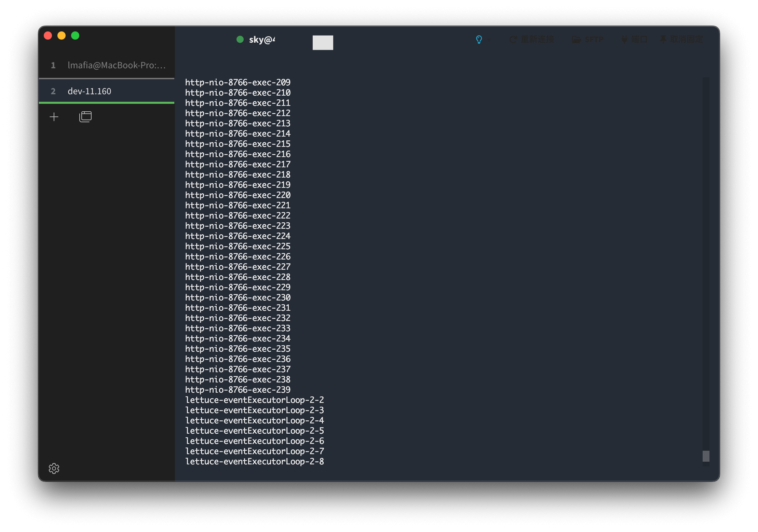This screenshot has height=532, width=758.
Task: Click the circular arrow reconnect icon
Action: coord(513,40)
